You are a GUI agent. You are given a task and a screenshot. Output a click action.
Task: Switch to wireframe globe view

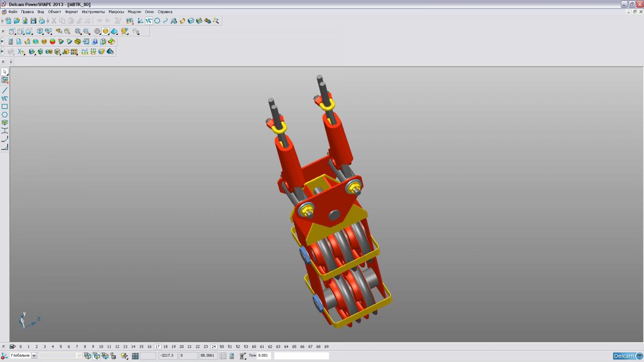coord(97,31)
